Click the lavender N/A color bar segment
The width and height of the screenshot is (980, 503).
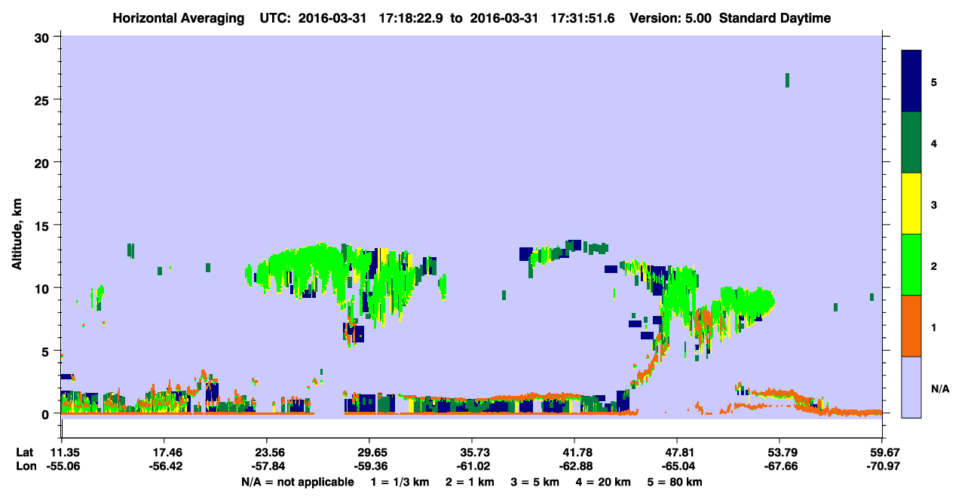[911, 387]
